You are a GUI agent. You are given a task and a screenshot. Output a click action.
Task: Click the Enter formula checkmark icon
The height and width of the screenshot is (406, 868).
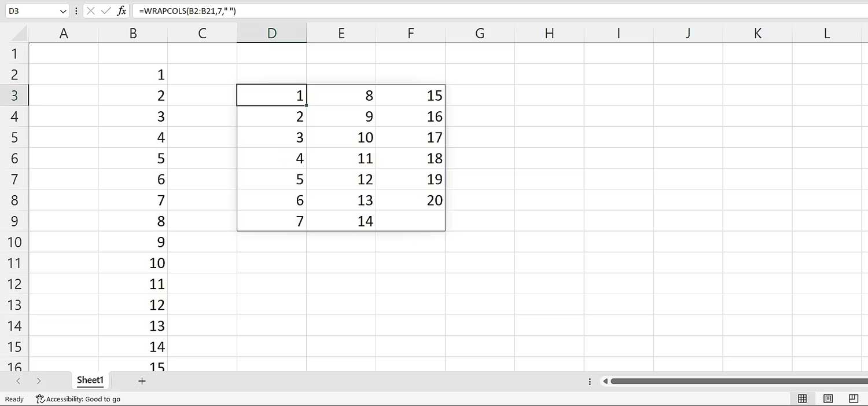pos(106,11)
